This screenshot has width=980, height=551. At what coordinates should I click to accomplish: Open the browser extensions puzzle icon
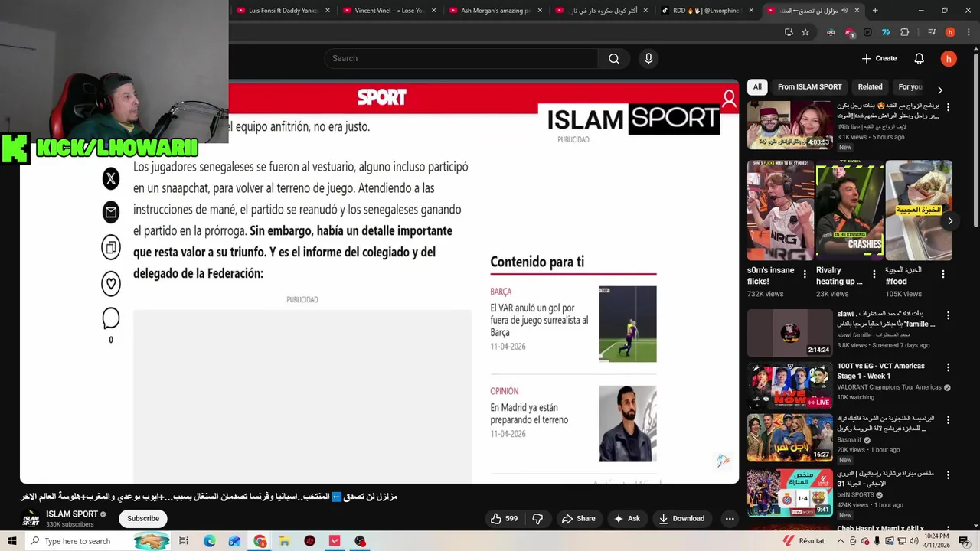[x=905, y=32]
